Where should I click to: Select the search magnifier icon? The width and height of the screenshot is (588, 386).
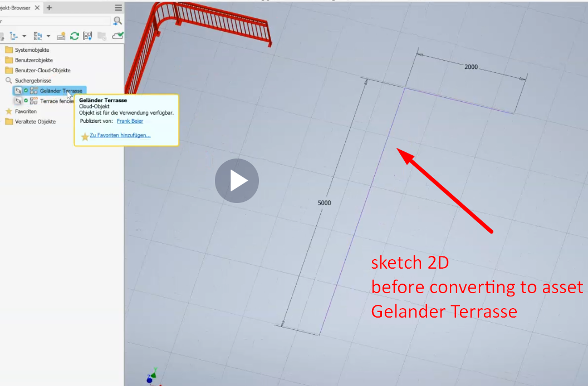pos(117,21)
